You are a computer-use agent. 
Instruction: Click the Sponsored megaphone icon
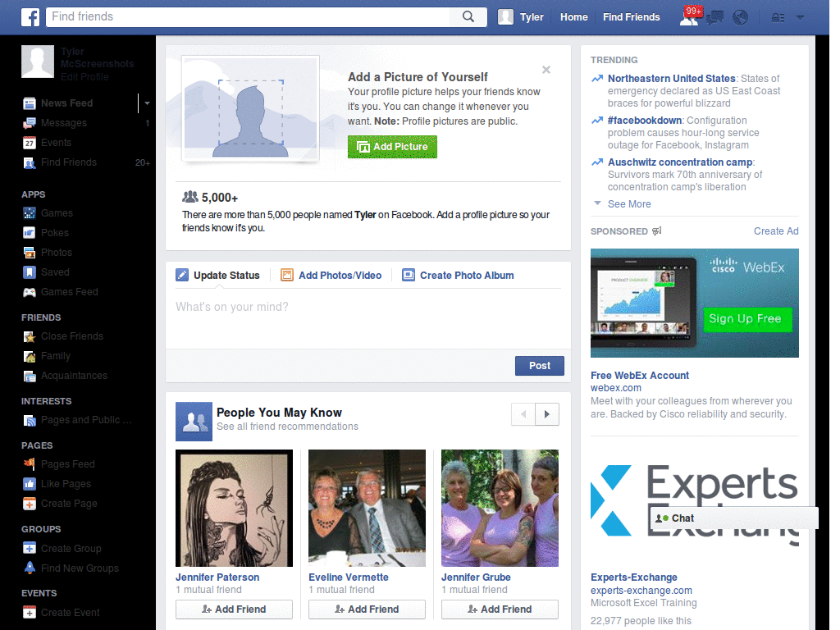[x=657, y=231]
